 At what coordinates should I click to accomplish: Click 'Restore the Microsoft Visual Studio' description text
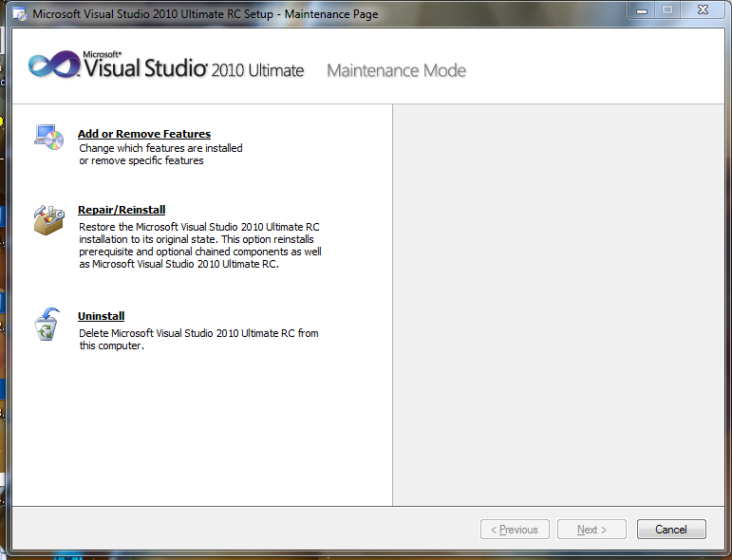199,246
